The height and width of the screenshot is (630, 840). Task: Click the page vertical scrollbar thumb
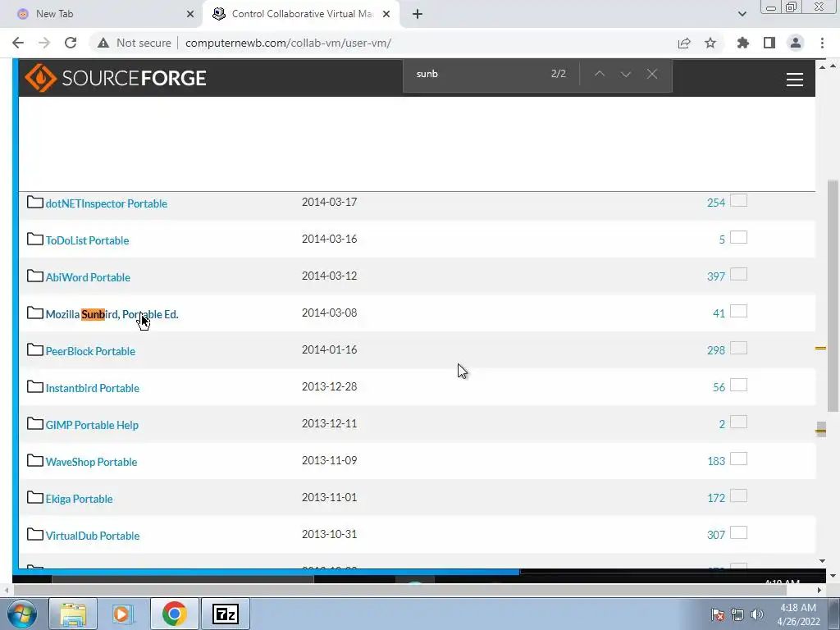pos(833,295)
